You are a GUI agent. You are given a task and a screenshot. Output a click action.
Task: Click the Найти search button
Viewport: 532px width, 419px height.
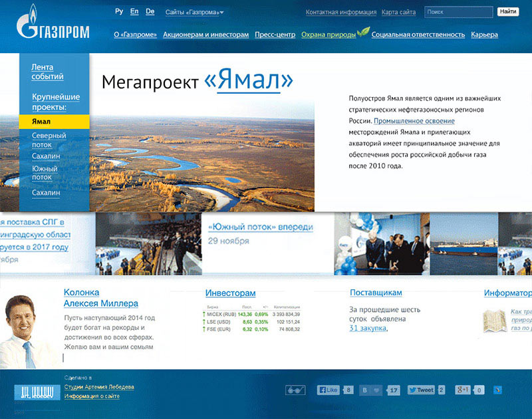(x=507, y=11)
